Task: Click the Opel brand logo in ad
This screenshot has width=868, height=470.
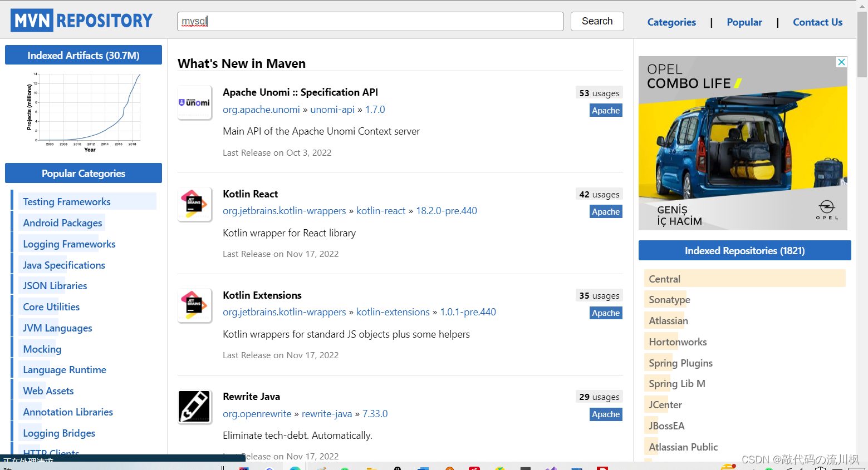Action: [827, 210]
